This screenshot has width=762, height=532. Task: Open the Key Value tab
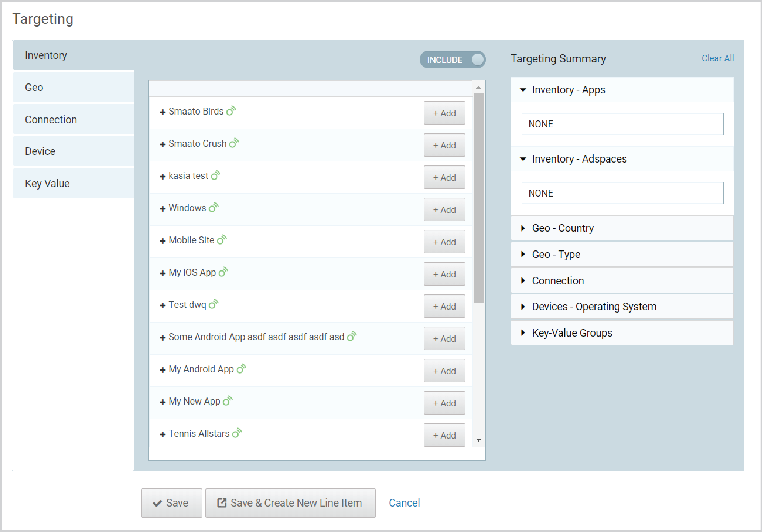tap(73, 184)
